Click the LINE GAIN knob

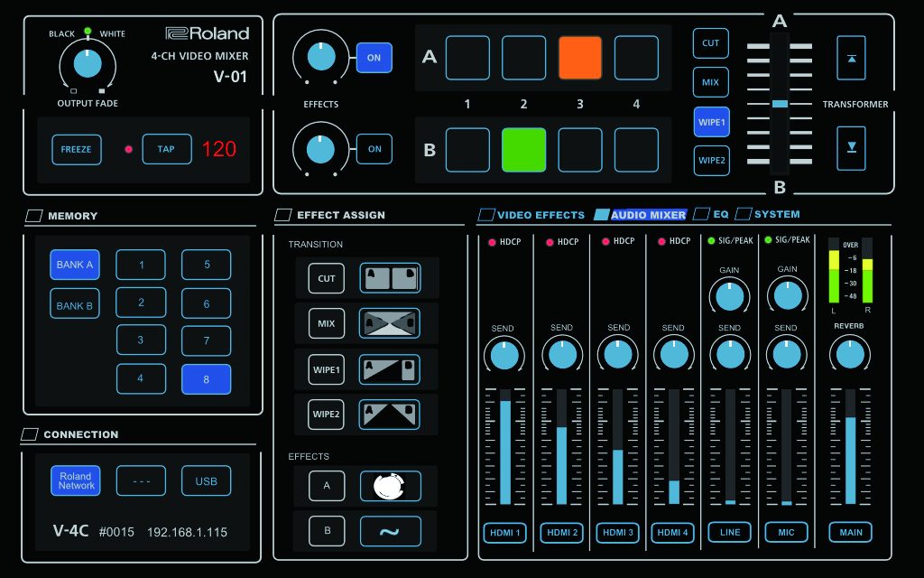[729, 296]
